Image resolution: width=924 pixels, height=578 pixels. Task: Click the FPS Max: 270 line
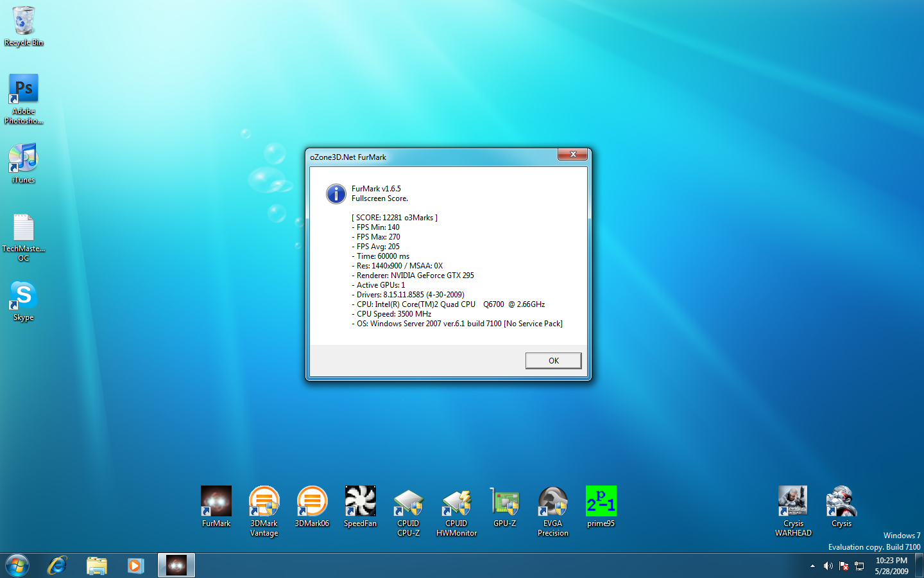coord(376,237)
